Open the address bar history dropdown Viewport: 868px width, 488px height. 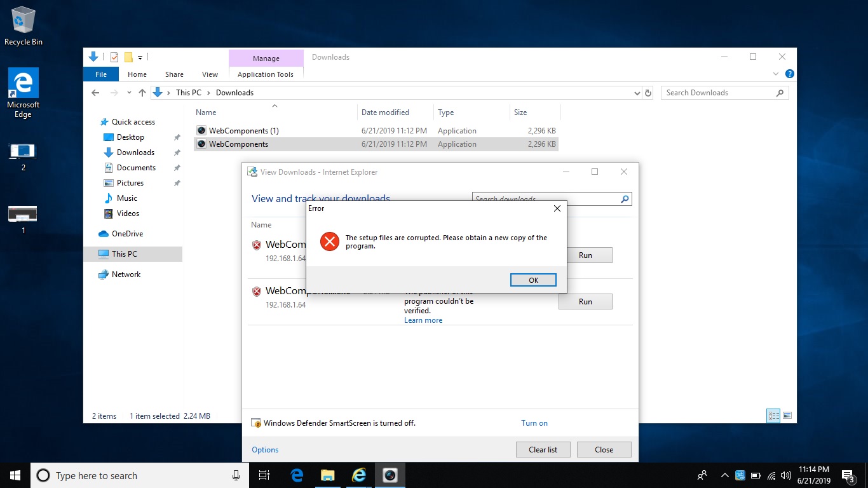coord(637,93)
